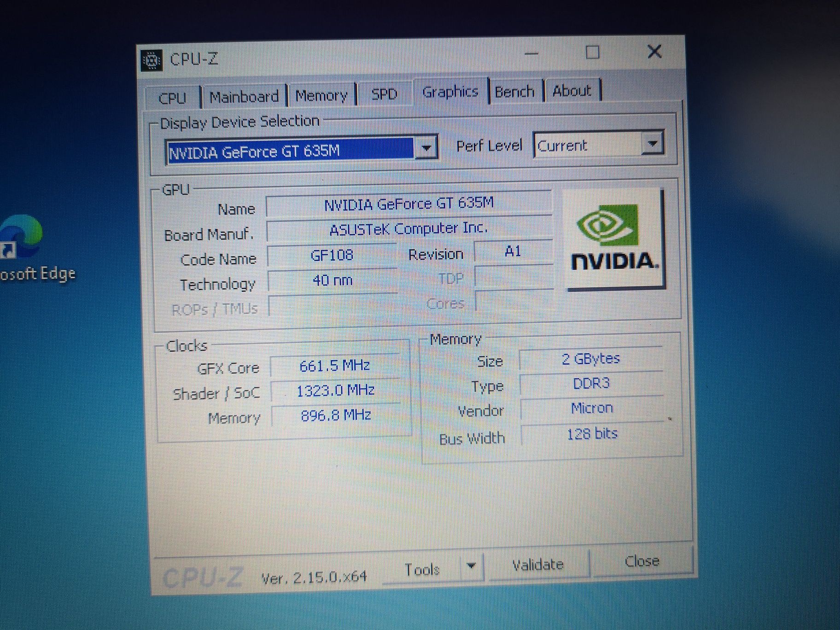Open the Memory tab
The width and height of the screenshot is (840, 630).
pyautogui.click(x=321, y=95)
